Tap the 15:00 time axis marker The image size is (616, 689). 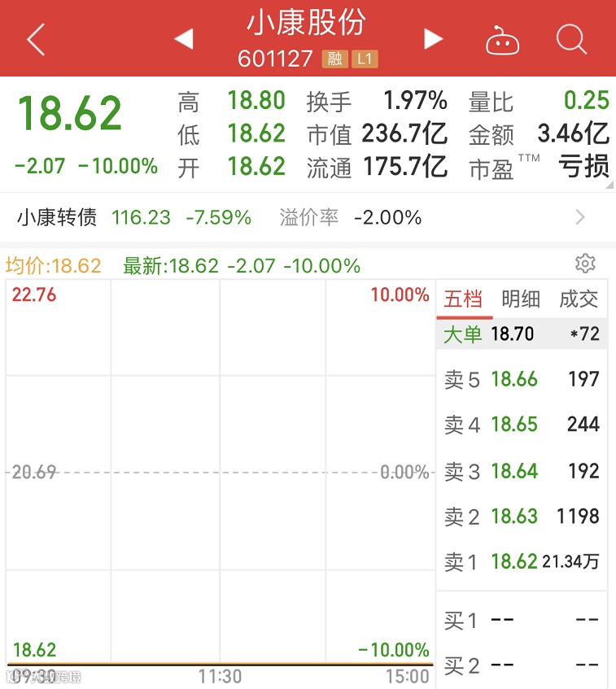[408, 677]
